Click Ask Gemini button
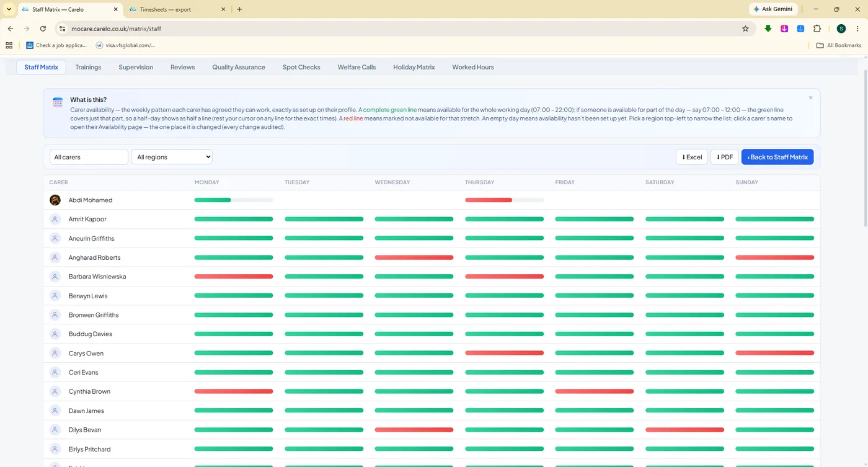Image resolution: width=868 pixels, height=467 pixels. pyautogui.click(x=773, y=9)
